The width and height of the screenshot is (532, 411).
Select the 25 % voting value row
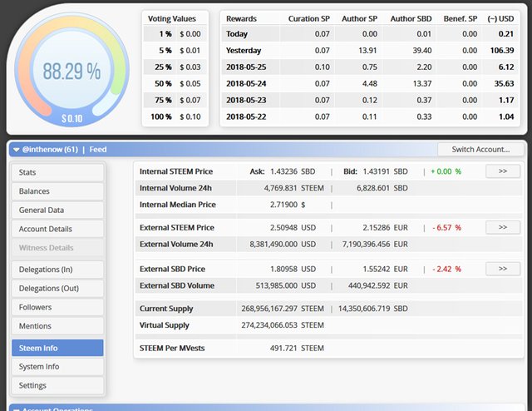tap(175, 67)
